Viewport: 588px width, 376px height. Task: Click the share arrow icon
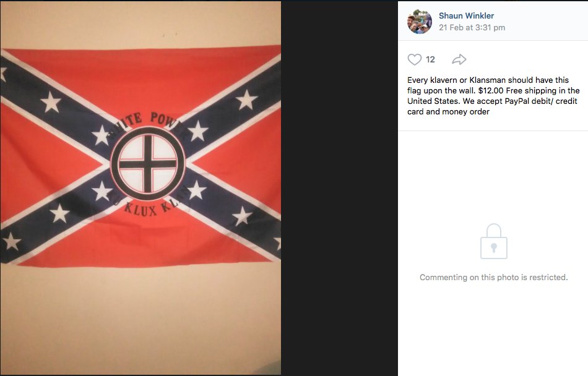coord(459,59)
